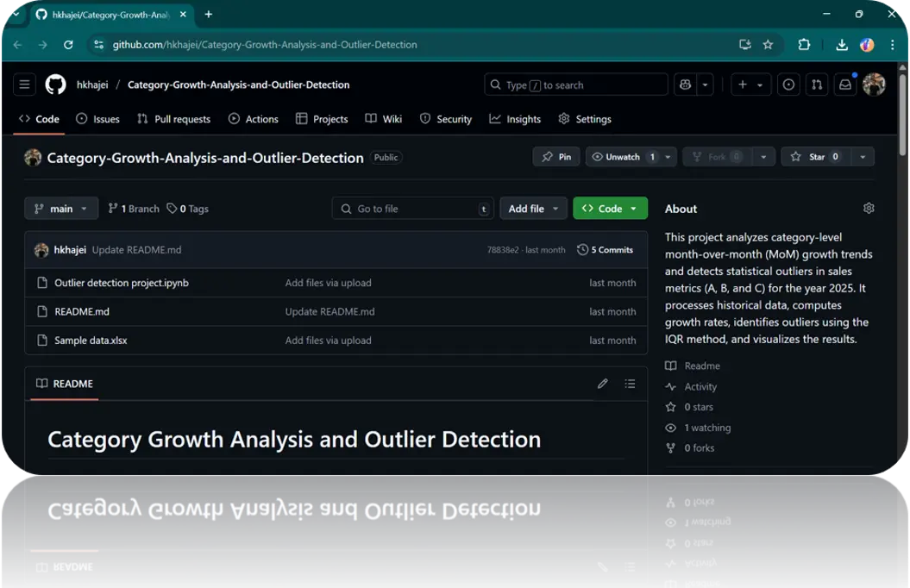The height and width of the screenshot is (588, 910).
Task: Open the pull requests icon in header
Action: click(817, 84)
